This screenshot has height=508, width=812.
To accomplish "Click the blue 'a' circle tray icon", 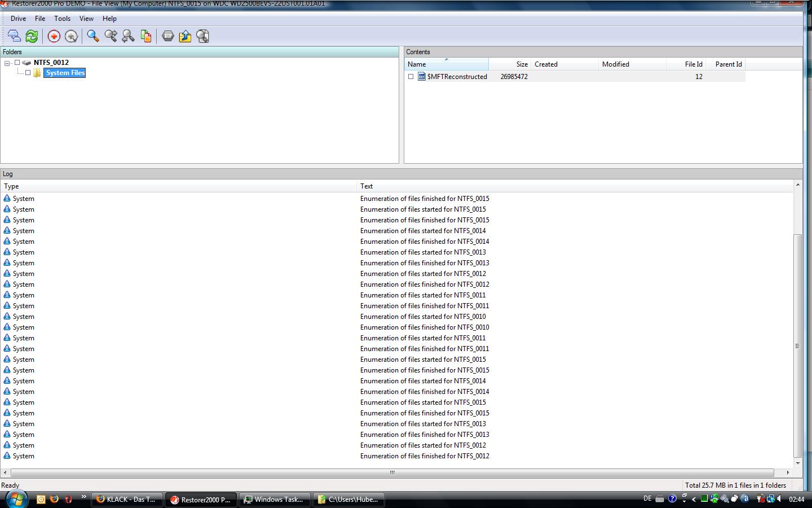I will click(745, 498).
